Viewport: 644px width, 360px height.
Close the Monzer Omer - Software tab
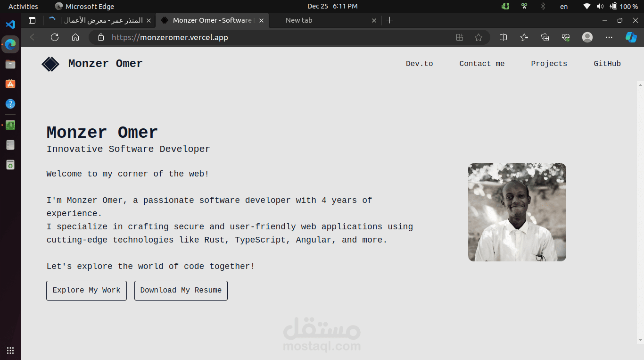point(261,20)
